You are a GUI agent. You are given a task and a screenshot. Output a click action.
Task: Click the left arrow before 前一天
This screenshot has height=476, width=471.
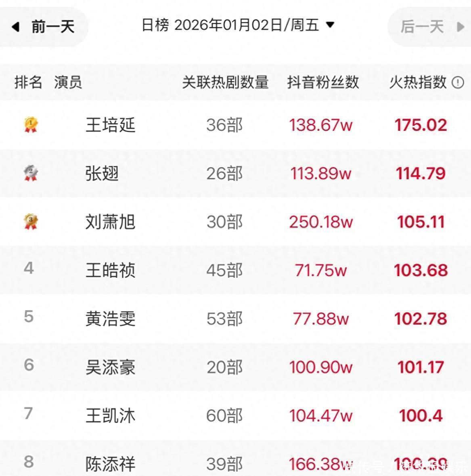pos(16,27)
